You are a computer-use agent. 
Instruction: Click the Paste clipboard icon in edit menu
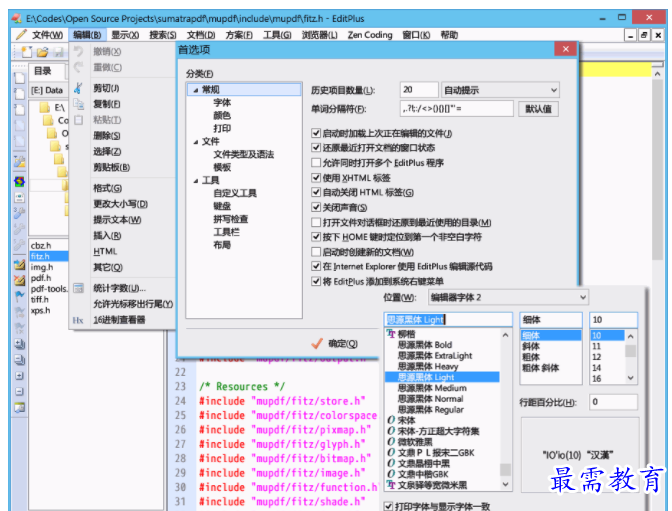pos(78,120)
